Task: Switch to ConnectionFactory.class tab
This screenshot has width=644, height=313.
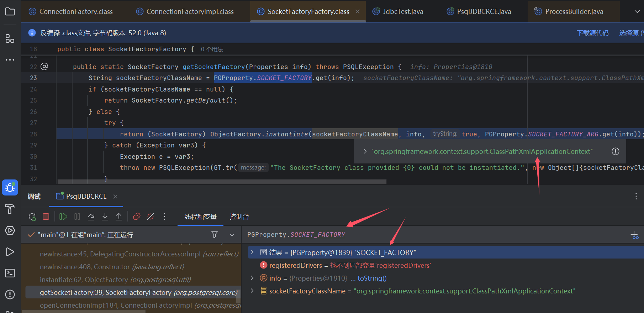Action: (x=71, y=11)
